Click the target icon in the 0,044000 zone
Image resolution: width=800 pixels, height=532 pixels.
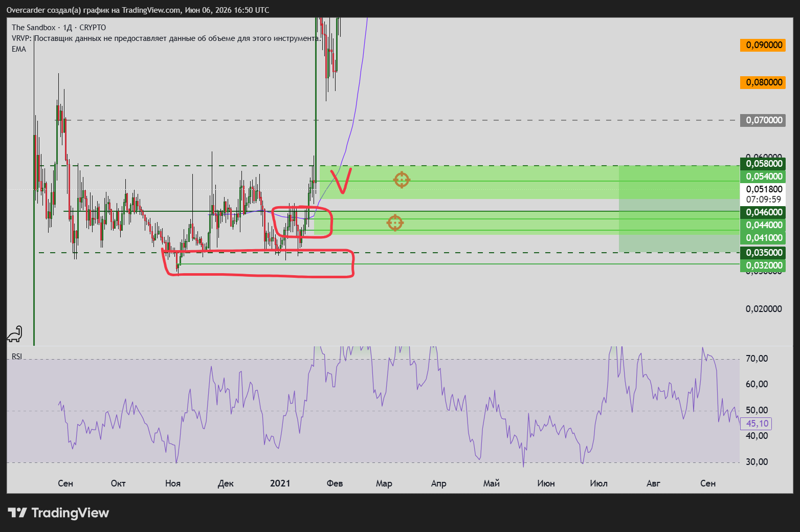point(395,223)
